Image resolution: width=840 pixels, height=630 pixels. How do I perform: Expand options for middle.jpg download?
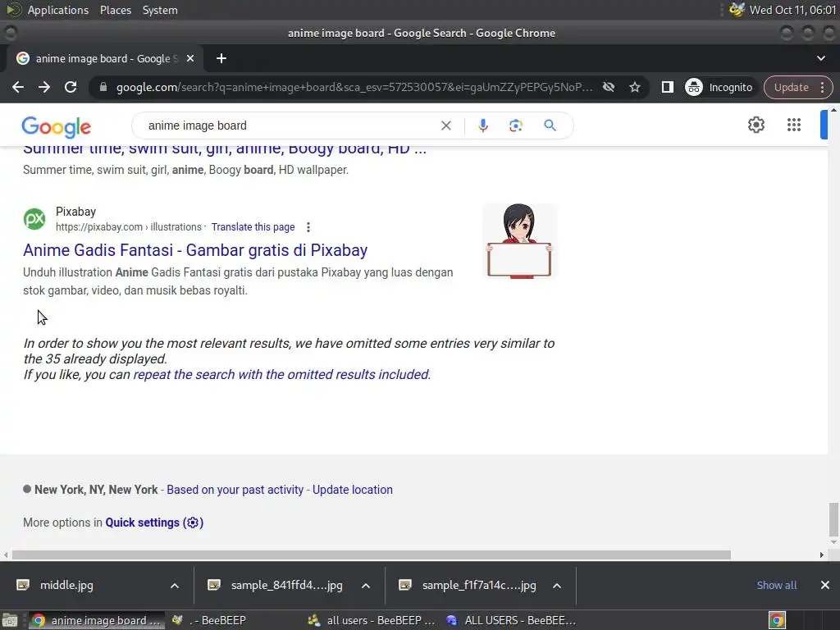coord(175,586)
